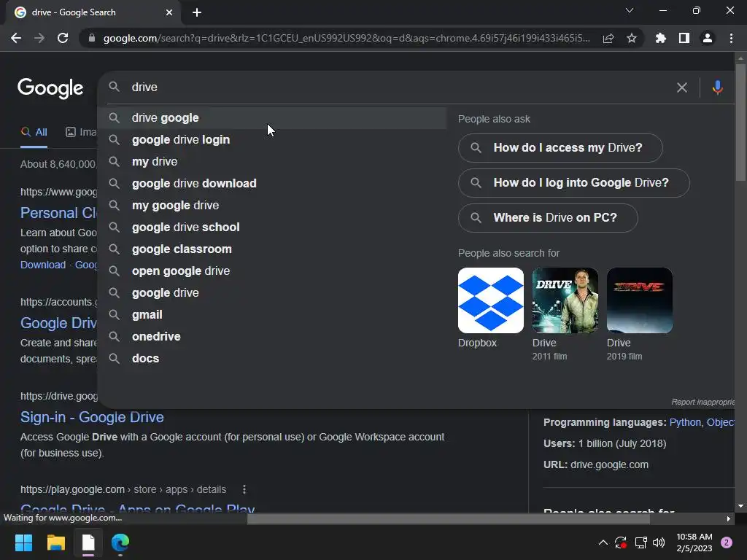Open Chrome three-dot menu

coord(731,38)
